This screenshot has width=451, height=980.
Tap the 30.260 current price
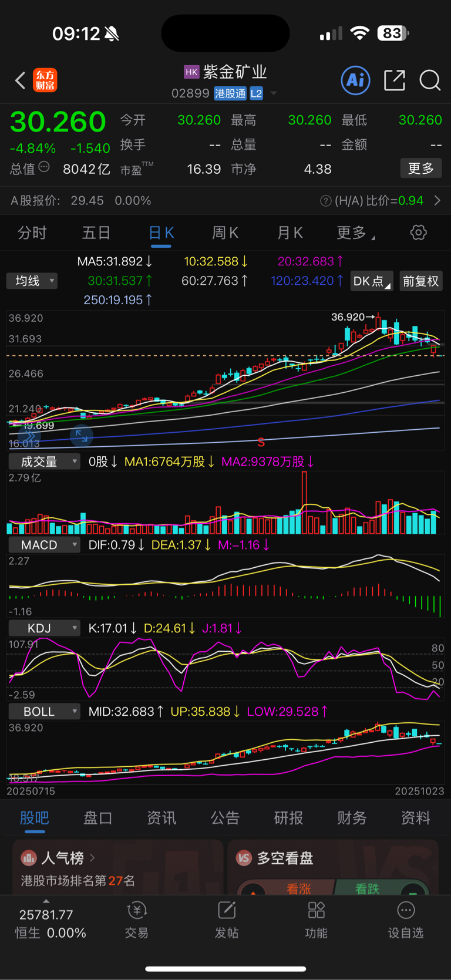click(x=58, y=122)
